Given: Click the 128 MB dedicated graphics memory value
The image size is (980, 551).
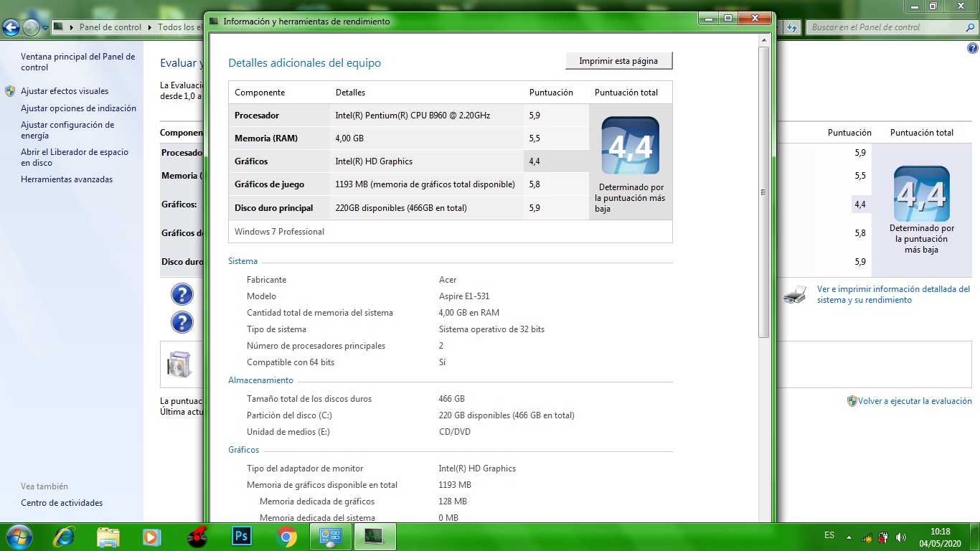Looking at the screenshot, I should click(453, 501).
